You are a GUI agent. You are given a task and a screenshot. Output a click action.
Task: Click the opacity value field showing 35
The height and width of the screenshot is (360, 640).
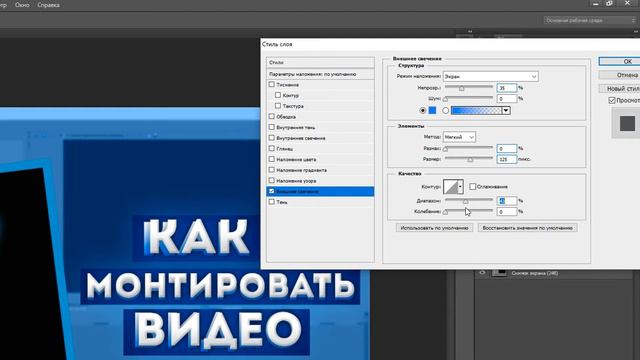coord(507,88)
